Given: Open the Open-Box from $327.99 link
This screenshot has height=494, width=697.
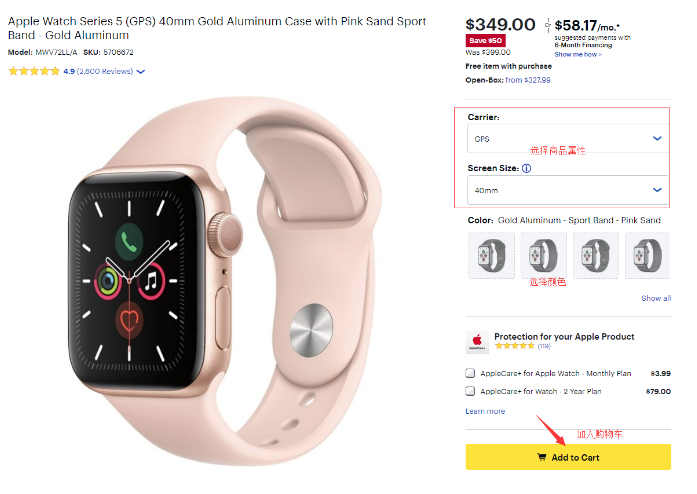Looking at the screenshot, I should coord(528,80).
